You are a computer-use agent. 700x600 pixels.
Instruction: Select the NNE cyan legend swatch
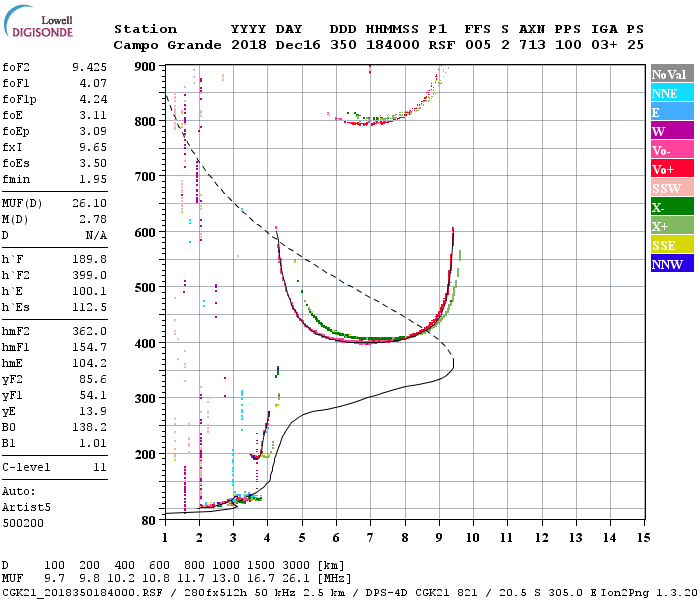(672, 93)
